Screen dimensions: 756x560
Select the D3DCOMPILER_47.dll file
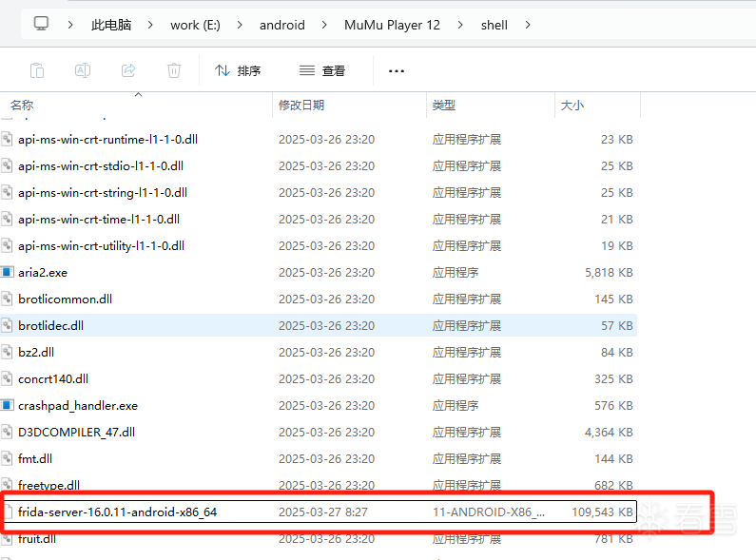pyautogui.click(x=77, y=433)
